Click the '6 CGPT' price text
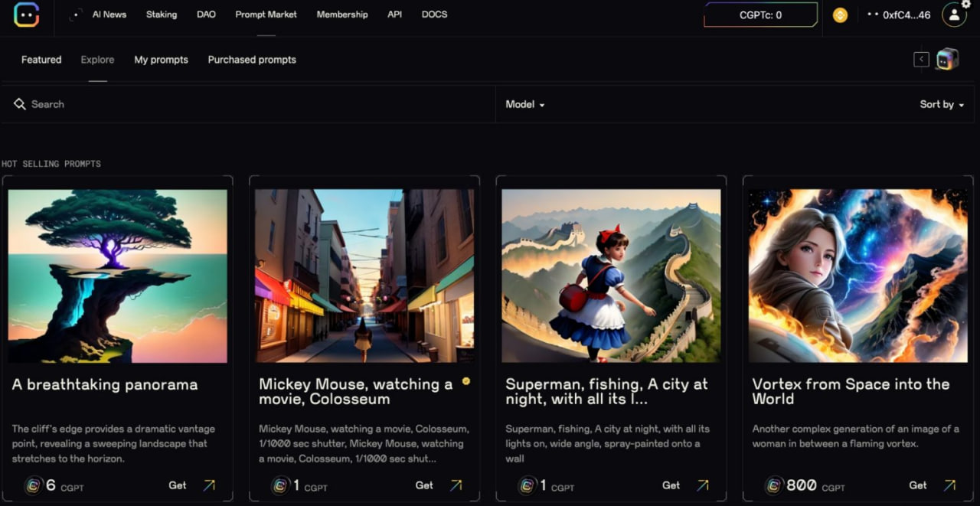 tap(65, 485)
